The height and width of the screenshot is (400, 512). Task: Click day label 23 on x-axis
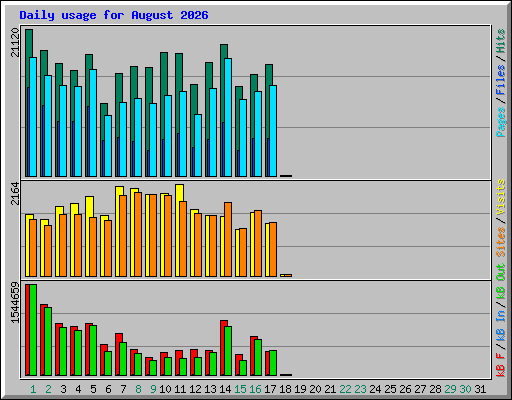(x=360, y=389)
